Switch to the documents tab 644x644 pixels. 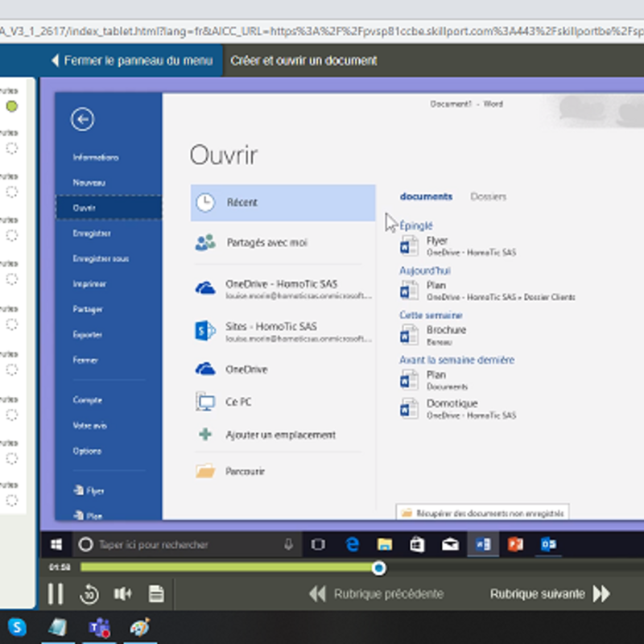pyautogui.click(x=426, y=196)
